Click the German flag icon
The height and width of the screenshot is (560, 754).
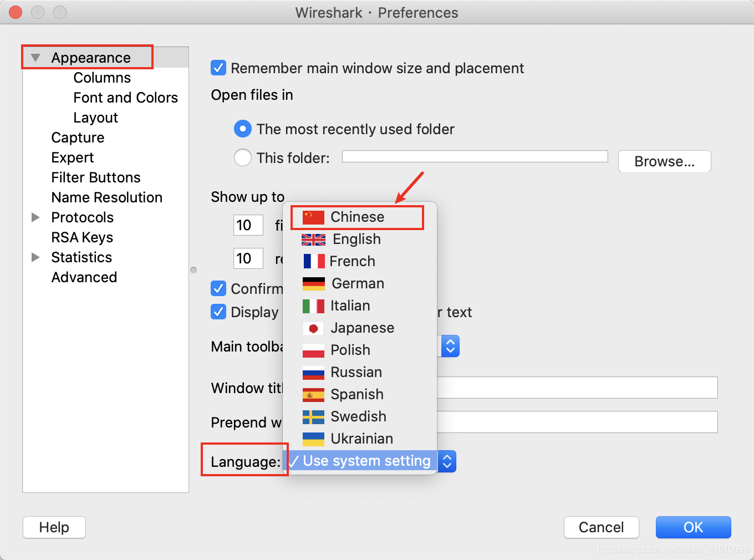tap(313, 284)
